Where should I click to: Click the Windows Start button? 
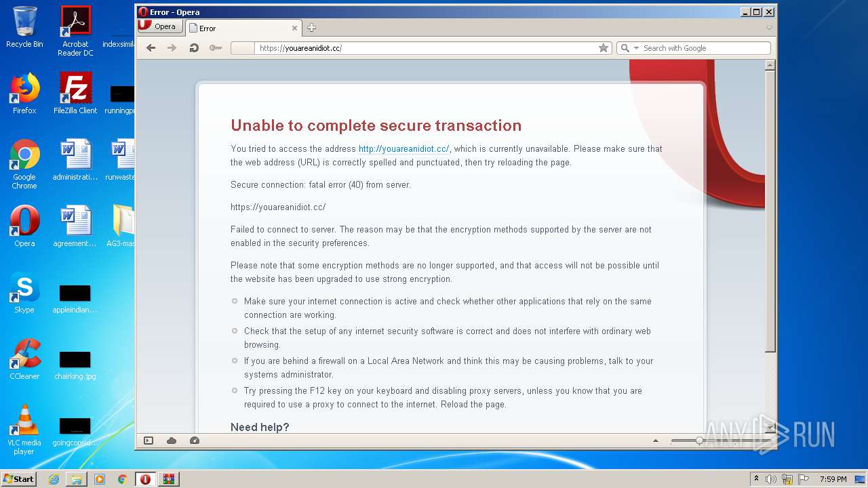(x=19, y=479)
